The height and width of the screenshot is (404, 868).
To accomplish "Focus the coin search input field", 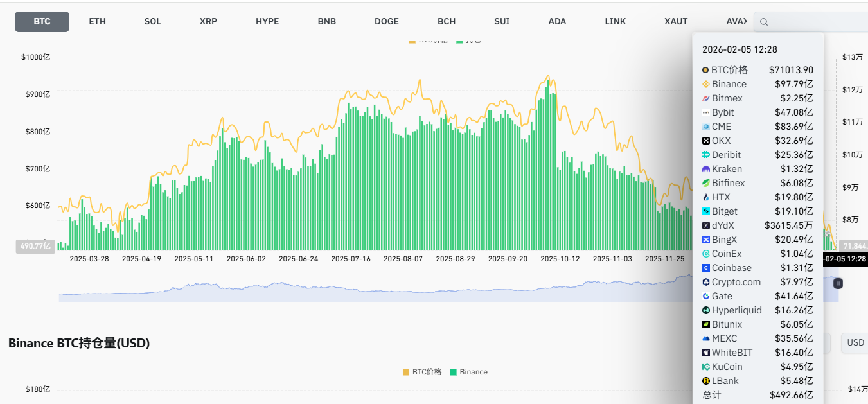I will (816, 22).
